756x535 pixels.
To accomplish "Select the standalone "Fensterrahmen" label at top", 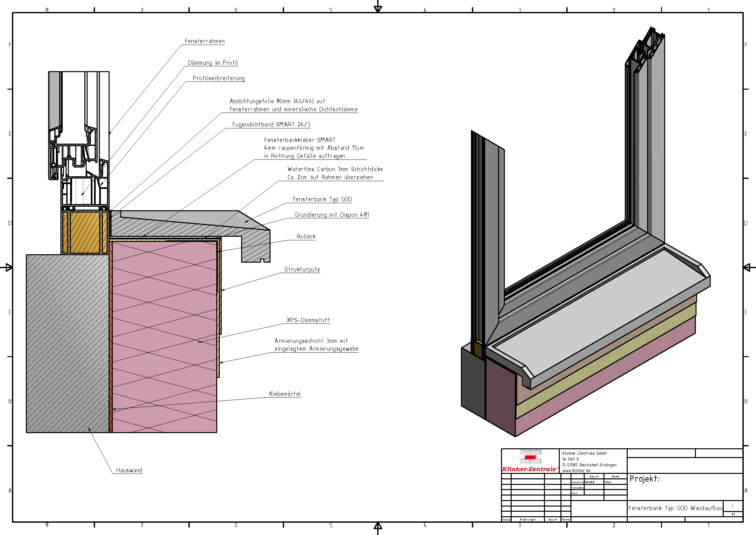I will (205, 41).
